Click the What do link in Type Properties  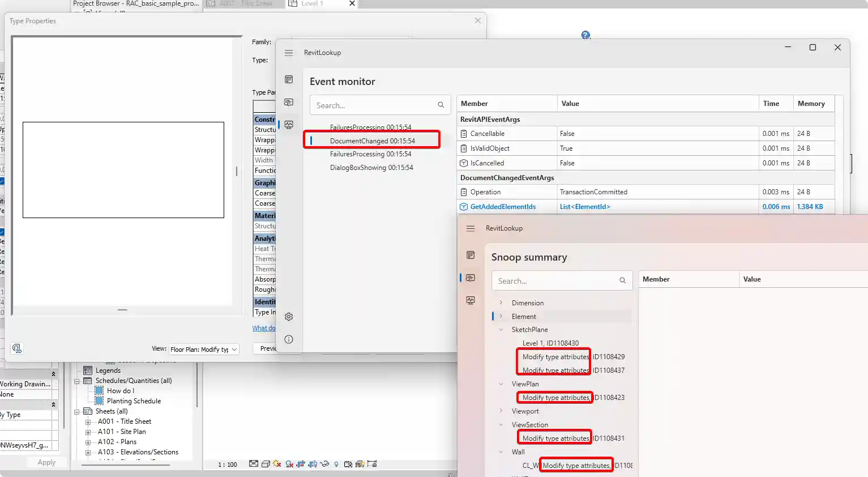point(264,327)
